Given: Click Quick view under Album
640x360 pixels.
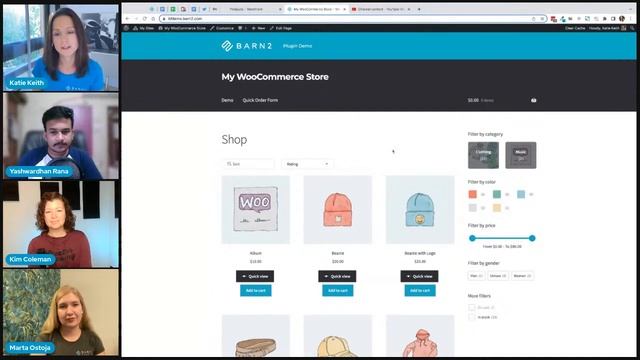Looking at the screenshot, I should (255, 276).
